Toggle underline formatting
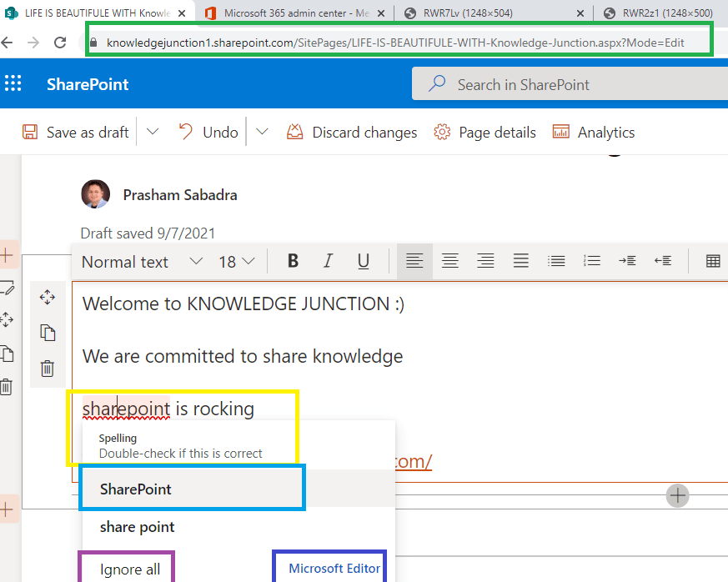 click(364, 261)
